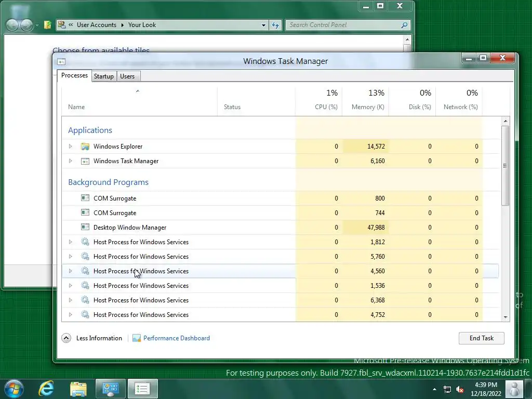Sort processes by the Name column
The height and width of the screenshot is (399, 532).
139,101
